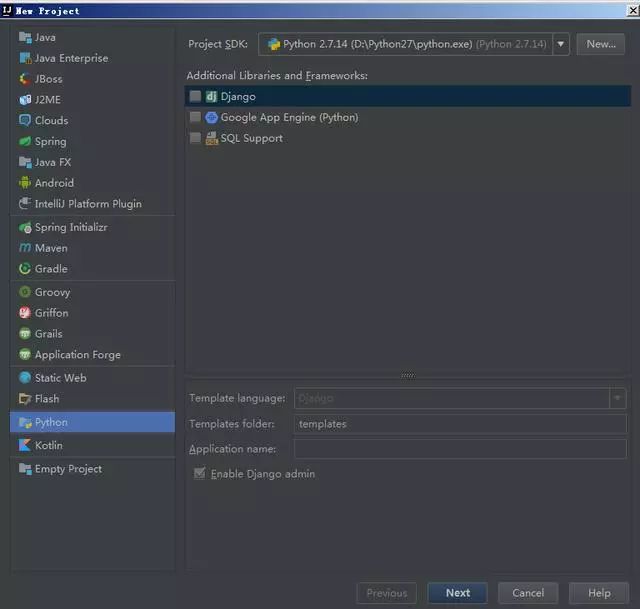Focus the Application name field
The image size is (640, 609).
460,449
